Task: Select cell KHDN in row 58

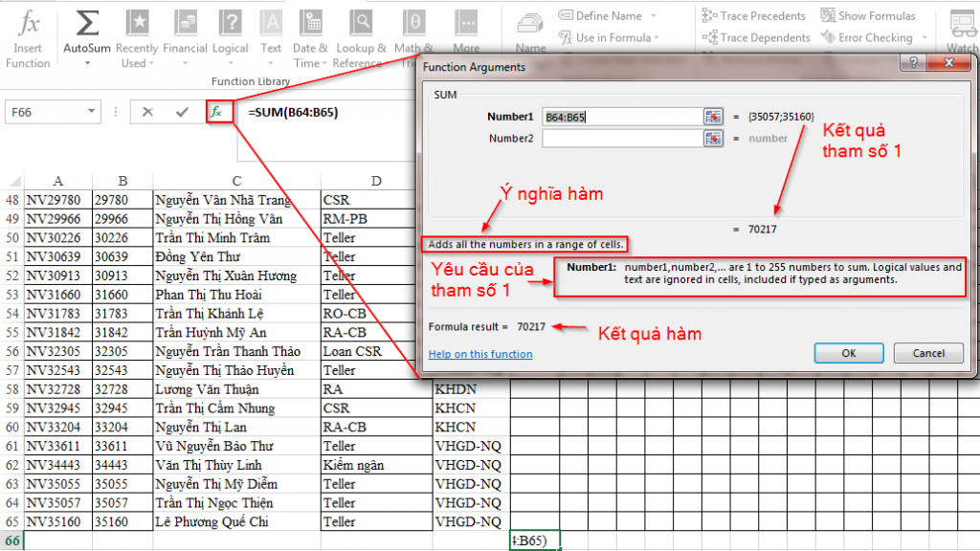Action: (x=471, y=389)
